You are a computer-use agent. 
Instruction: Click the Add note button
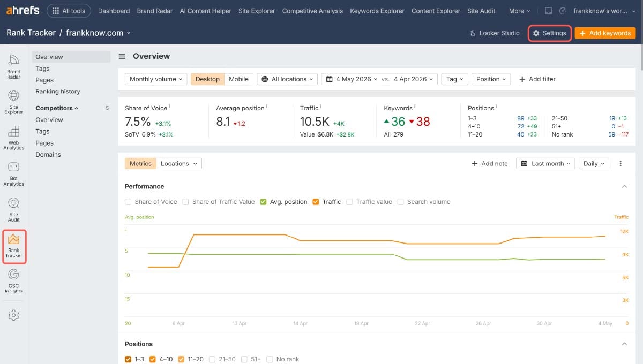(490, 164)
